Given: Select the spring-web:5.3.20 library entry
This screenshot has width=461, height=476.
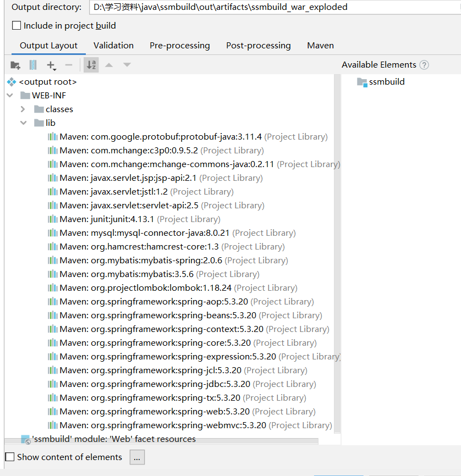Looking at the screenshot, I should pyautogui.click(x=182, y=411).
